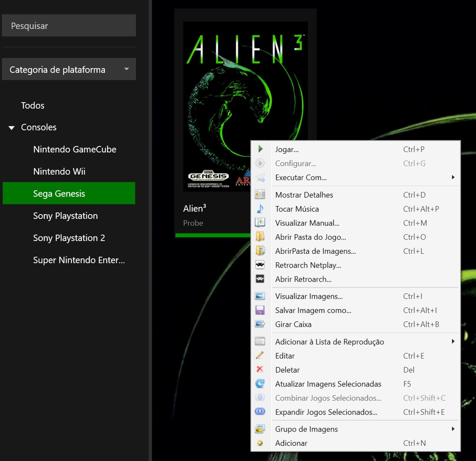
Task: Choose Abrir Pasta do Jogo...
Action: coord(355,237)
